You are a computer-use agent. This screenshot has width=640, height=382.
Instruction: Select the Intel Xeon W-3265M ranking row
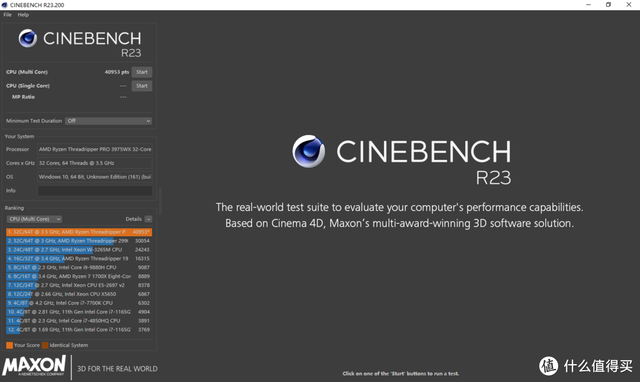79,250
